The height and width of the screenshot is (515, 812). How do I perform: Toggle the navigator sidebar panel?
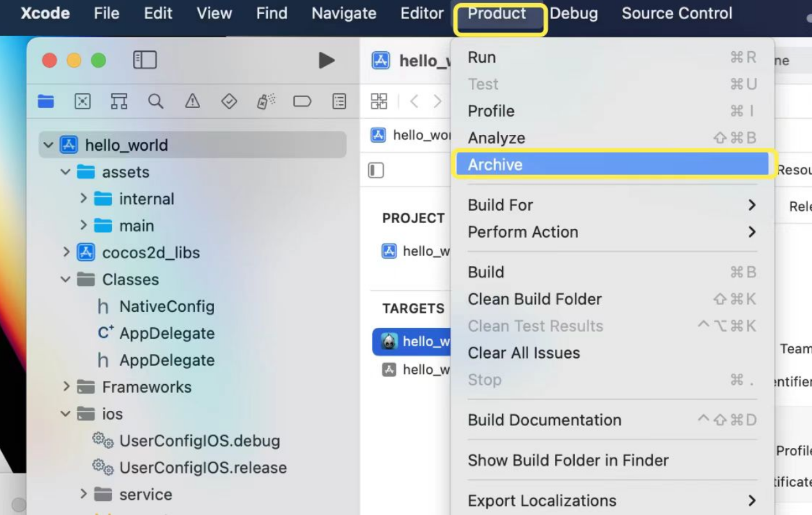click(x=144, y=60)
